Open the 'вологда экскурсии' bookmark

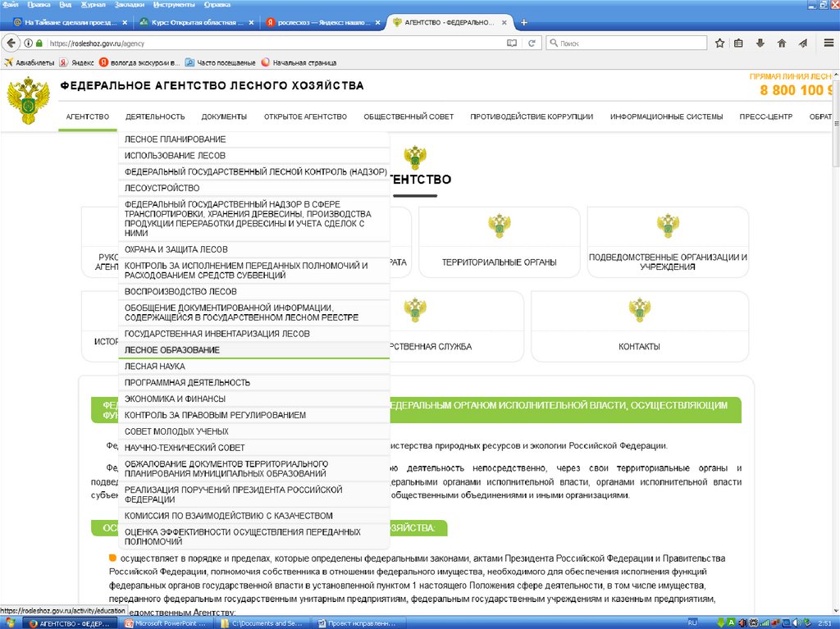pyautogui.click(x=139, y=62)
